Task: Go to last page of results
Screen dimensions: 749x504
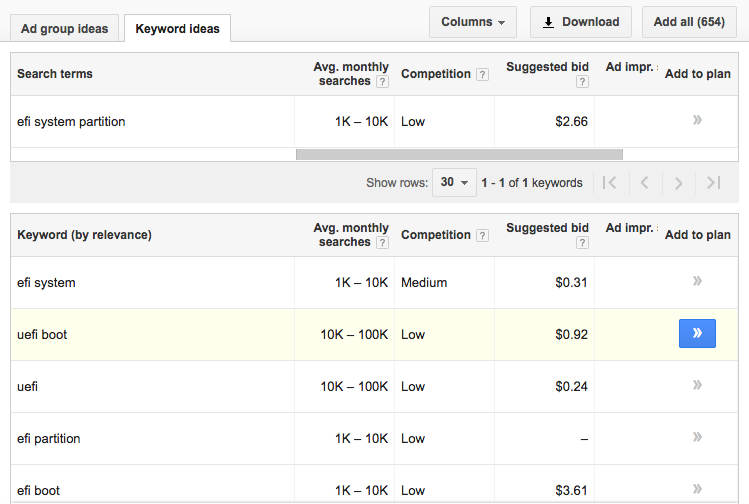Action: 713,183
